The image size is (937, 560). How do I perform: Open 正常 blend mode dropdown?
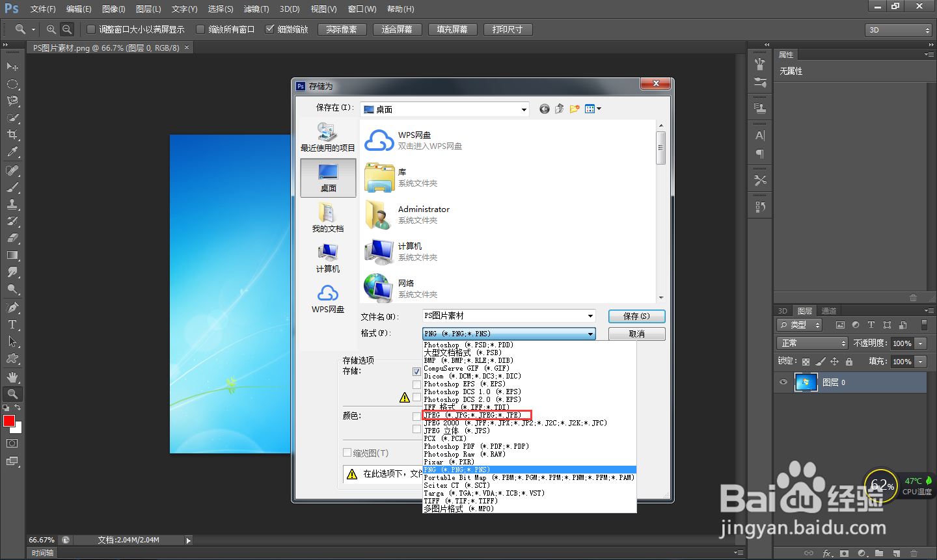(x=812, y=343)
